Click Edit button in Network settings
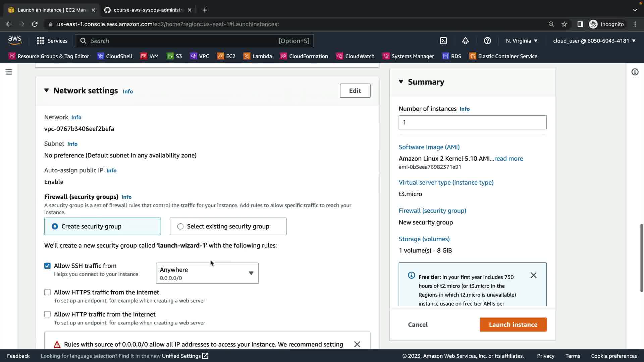Screen dimensions: 644x362 [x=355, y=90]
